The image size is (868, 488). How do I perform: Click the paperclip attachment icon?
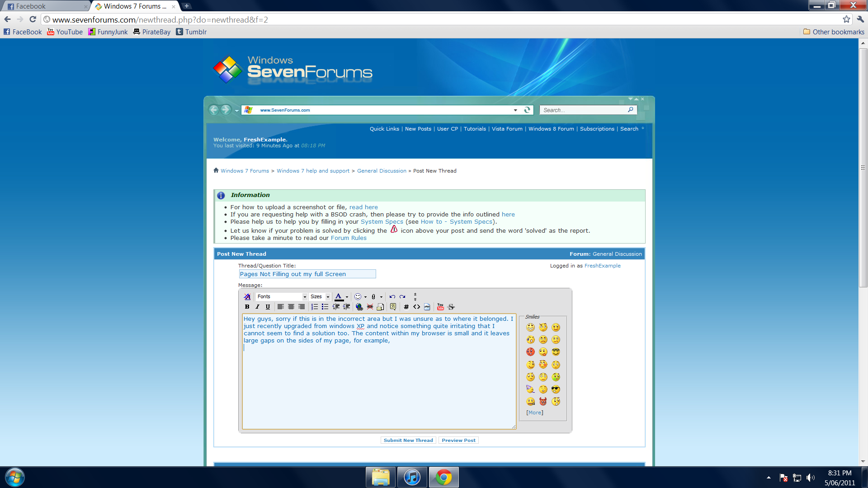(x=373, y=297)
